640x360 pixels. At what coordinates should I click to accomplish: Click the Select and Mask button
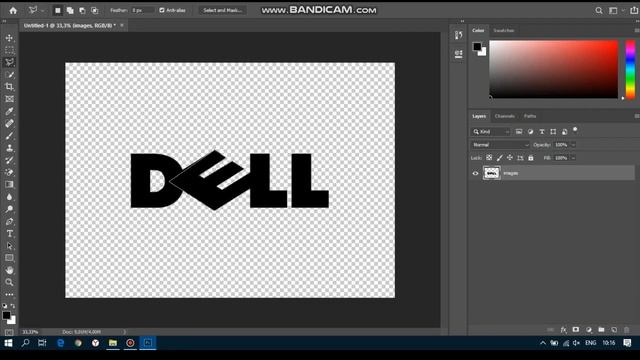coord(222,10)
